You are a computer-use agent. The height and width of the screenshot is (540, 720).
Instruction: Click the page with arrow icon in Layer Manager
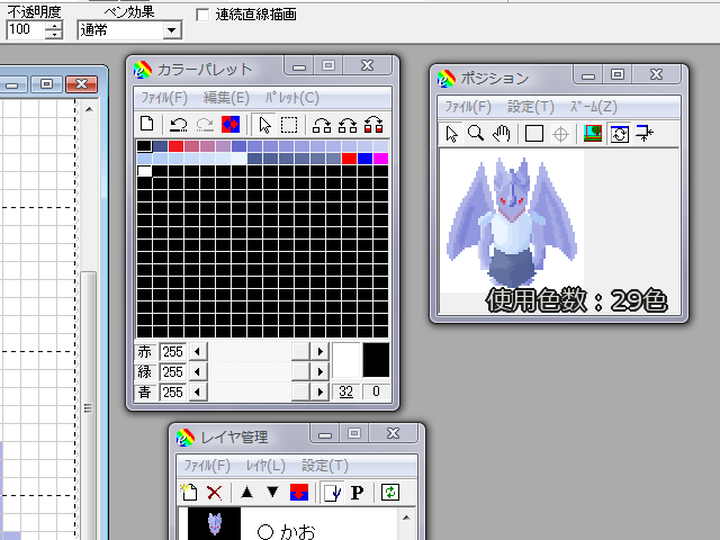[332, 493]
